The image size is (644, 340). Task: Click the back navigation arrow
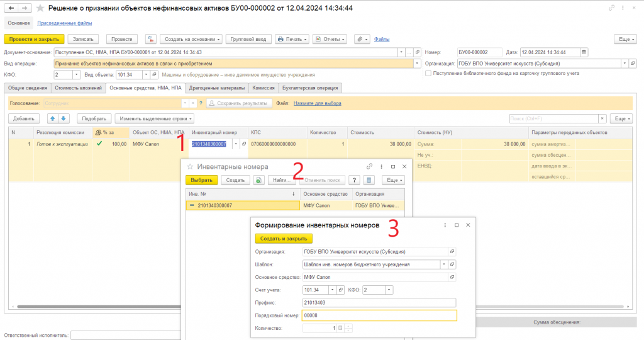(x=11, y=8)
